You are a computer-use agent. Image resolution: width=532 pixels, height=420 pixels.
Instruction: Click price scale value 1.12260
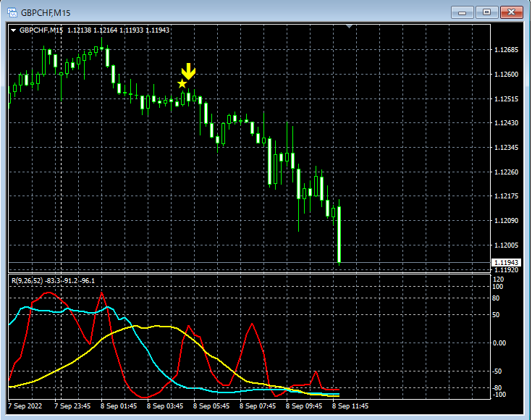click(x=506, y=172)
